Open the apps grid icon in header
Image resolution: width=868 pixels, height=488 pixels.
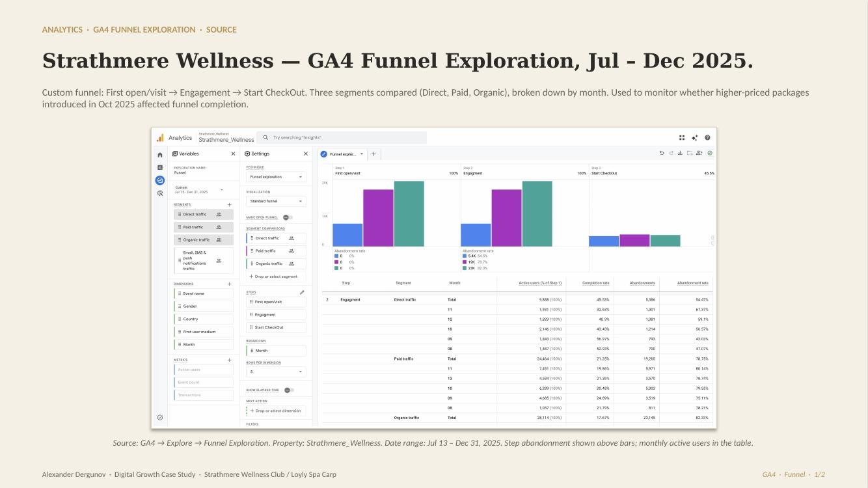click(682, 137)
